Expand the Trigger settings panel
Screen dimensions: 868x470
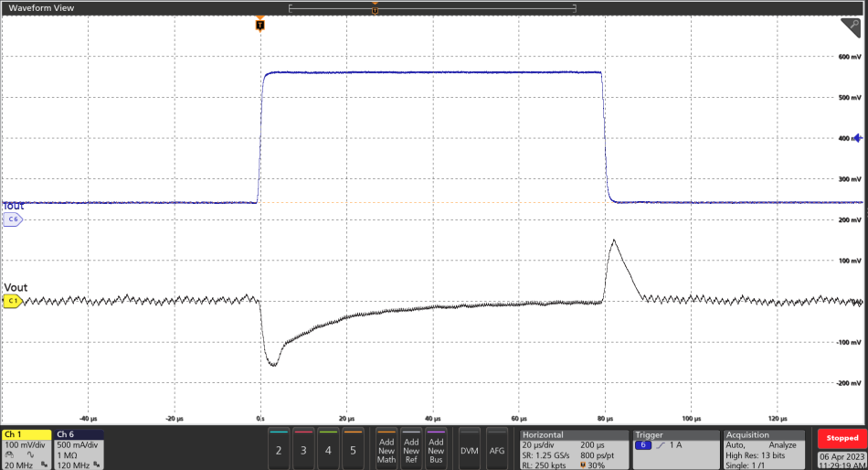point(675,449)
